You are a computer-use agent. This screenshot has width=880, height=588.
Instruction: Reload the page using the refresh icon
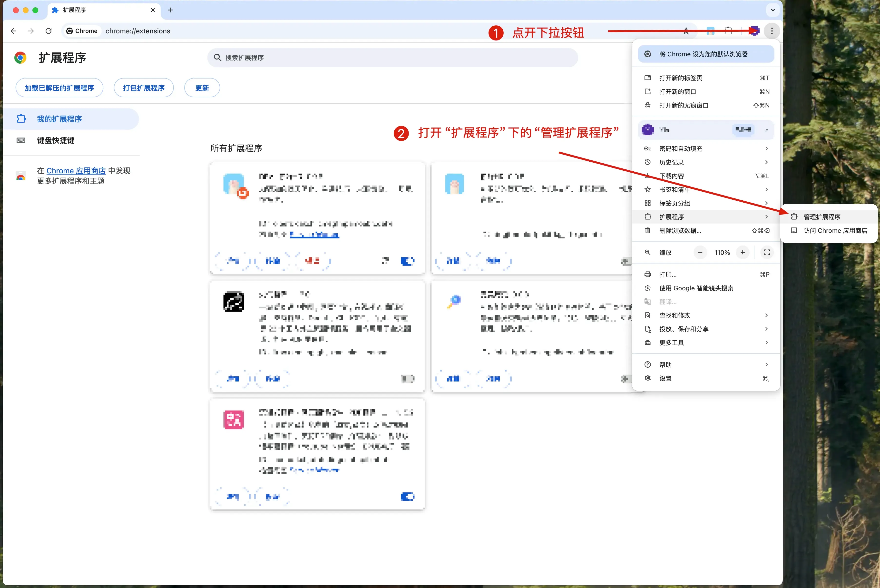pyautogui.click(x=49, y=31)
